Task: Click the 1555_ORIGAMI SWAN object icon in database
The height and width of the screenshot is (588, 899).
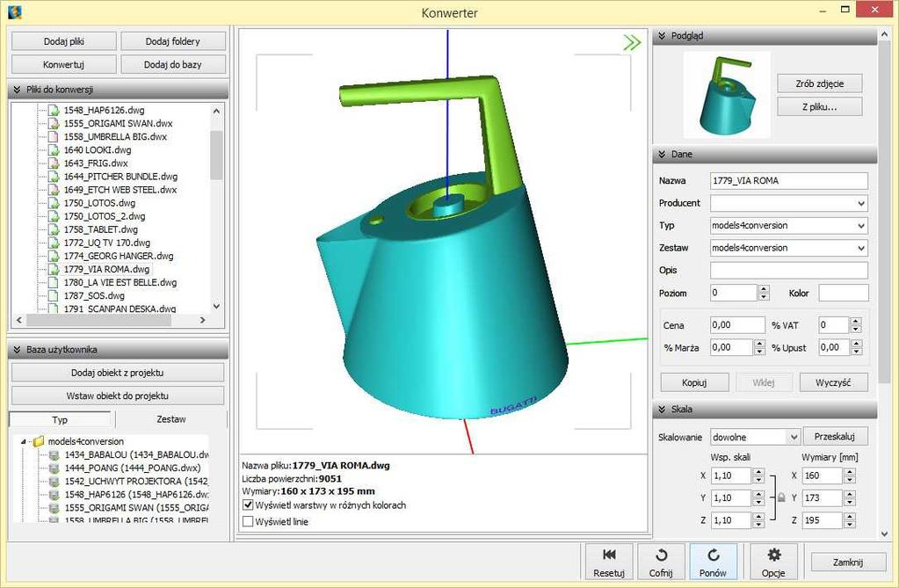Action: pos(54,508)
